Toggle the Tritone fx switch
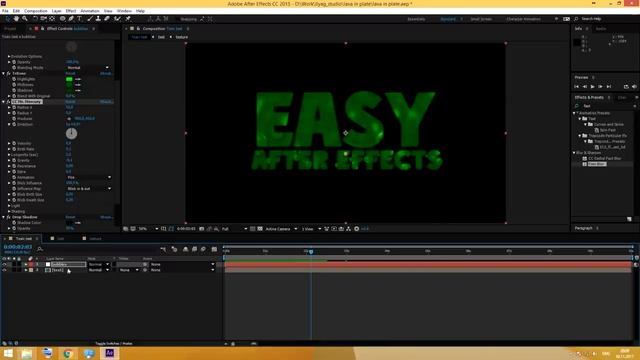Image resolution: width=640 pixels, height=360 pixels. [x=9, y=73]
